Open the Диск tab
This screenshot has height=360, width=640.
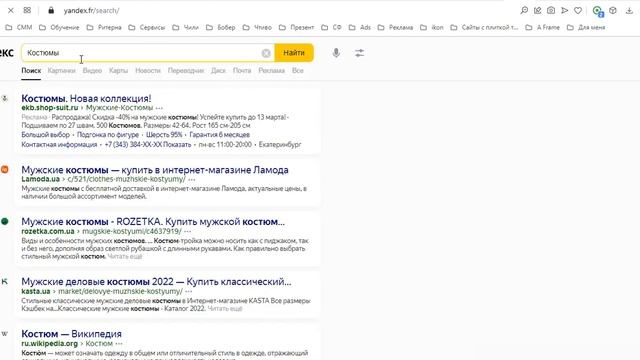coord(218,71)
